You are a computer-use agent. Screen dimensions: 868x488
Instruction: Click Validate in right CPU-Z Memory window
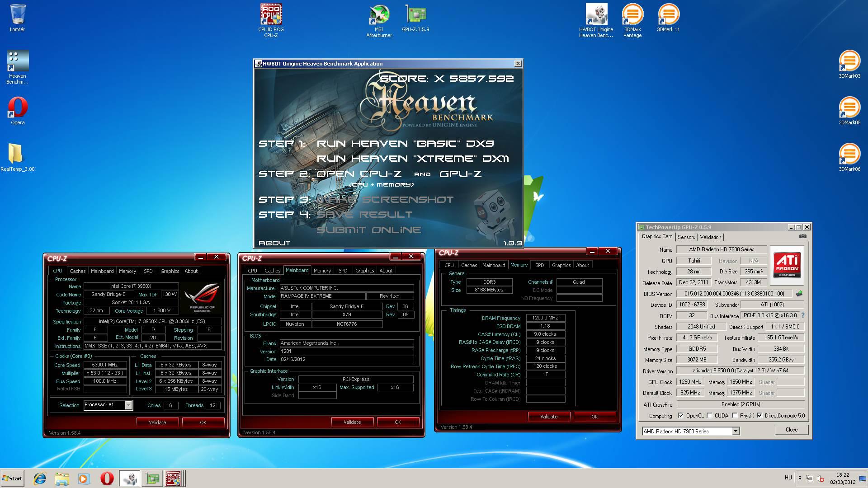[549, 417]
